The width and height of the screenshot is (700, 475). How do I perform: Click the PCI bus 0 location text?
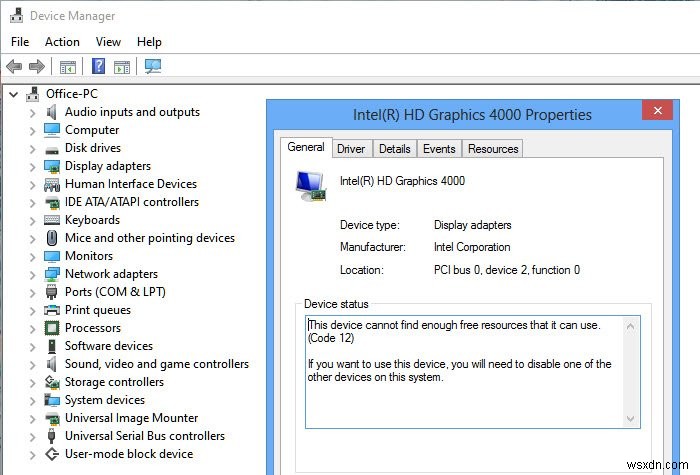click(x=507, y=270)
